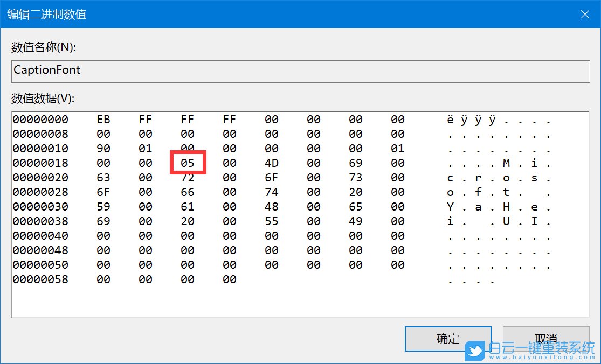Click the letter M in ASCII column

click(506, 163)
